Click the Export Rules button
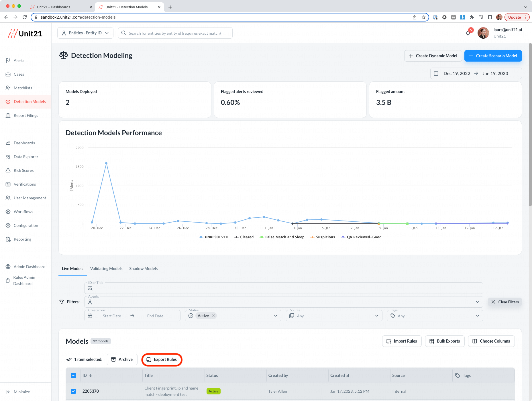532x401 pixels. [x=162, y=359]
